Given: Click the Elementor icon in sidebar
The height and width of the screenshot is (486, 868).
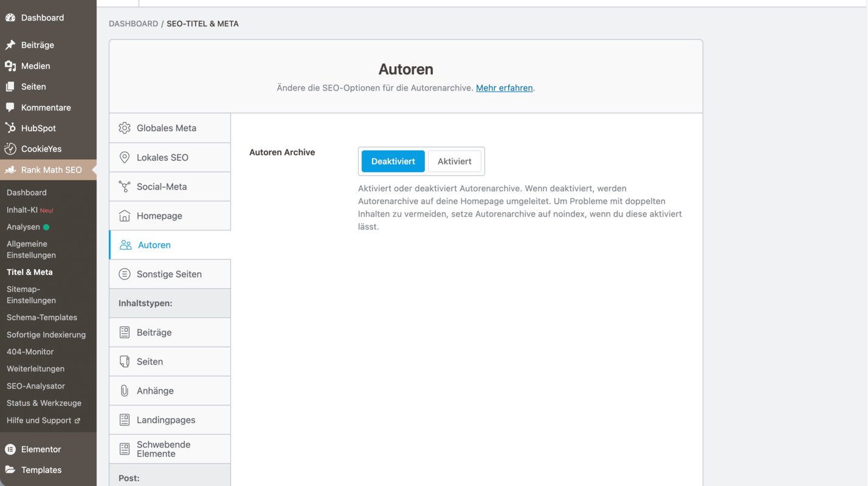Looking at the screenshot, I should (10, 450).
